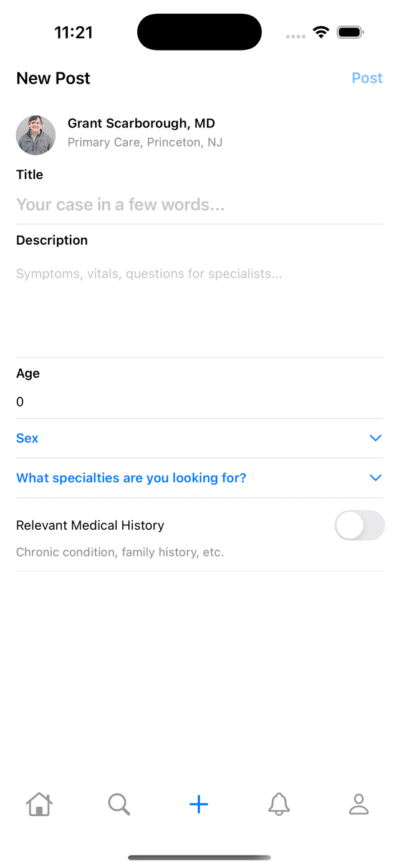This screenshot has width=399, height=868.
Task: Tap the Search magnifier icon
Action: coord(118,804)
